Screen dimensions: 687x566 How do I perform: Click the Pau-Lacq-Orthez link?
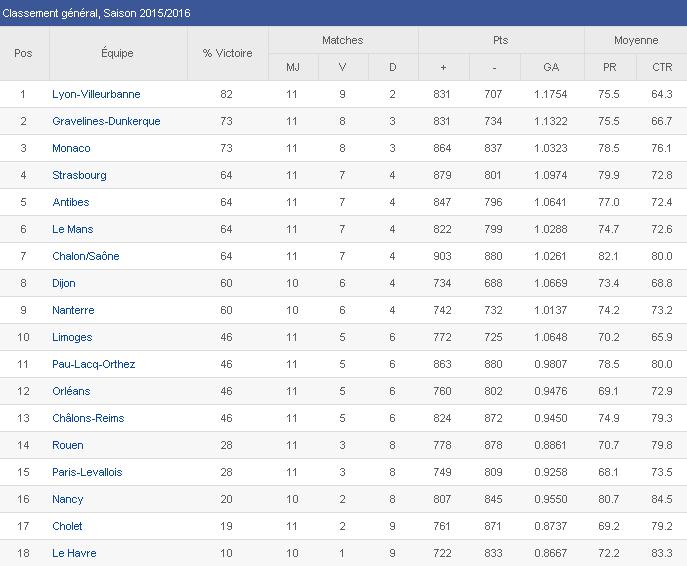click(93, 364)
